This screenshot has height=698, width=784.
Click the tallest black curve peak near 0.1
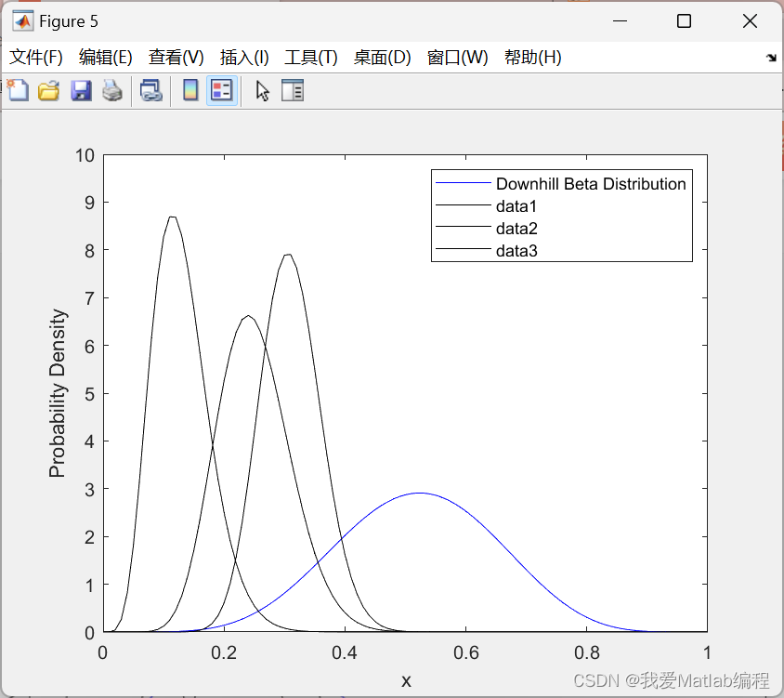[172, 217]
